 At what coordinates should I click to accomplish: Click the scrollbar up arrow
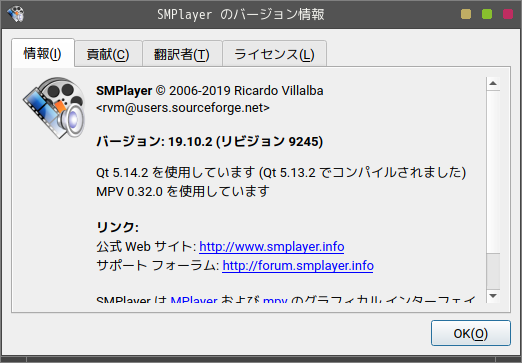point(493,84)
